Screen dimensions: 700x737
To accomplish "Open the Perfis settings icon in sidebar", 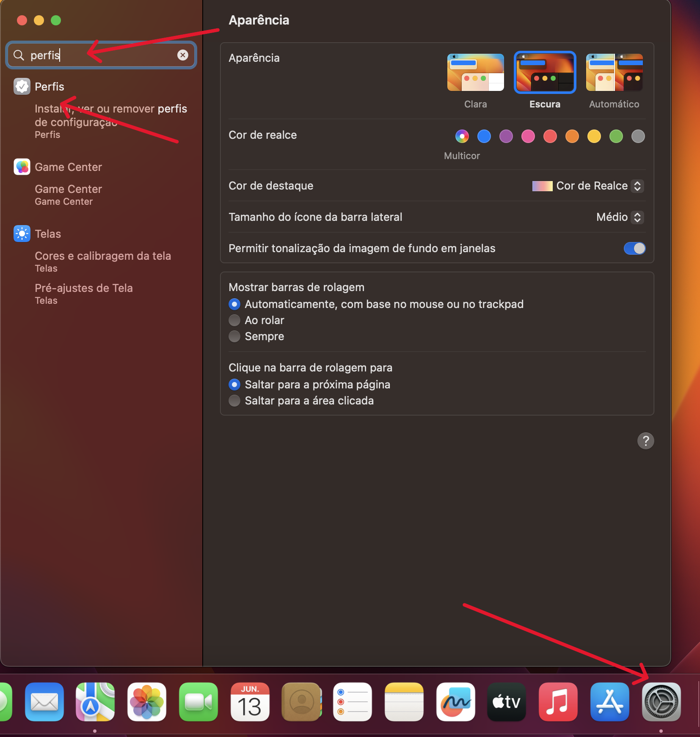I will click(x=22, y=86).
